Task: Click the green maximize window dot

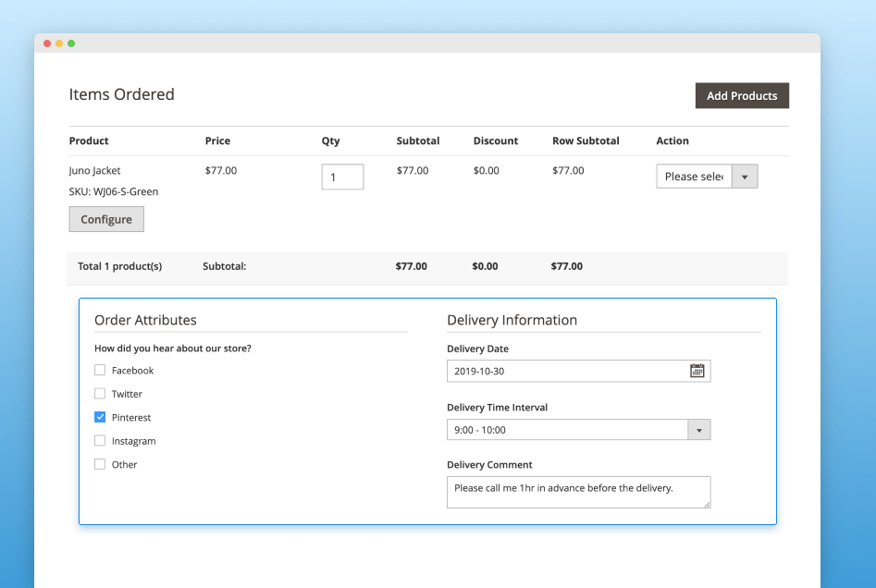Action: 71,43
